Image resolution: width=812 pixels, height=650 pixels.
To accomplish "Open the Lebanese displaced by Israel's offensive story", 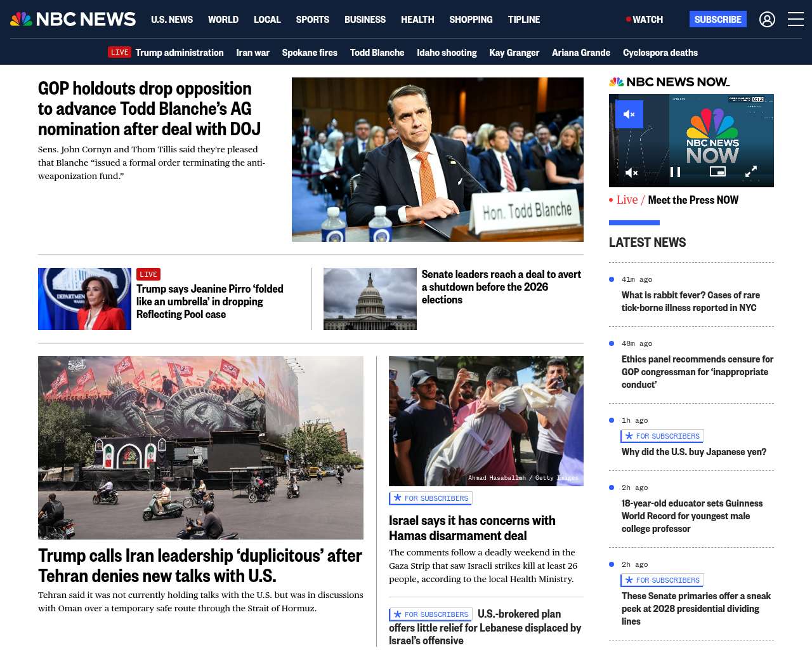I will pyautogui.click(x=485, y=628).
